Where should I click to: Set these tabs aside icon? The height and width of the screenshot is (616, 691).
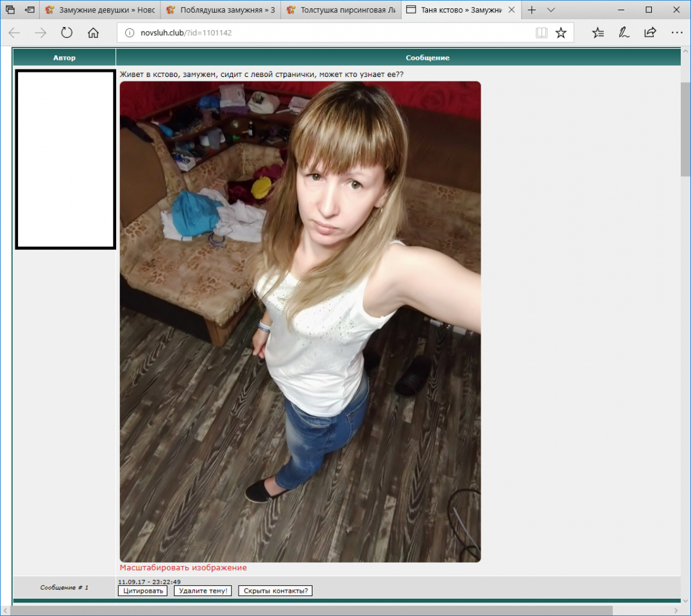[30, 10]
